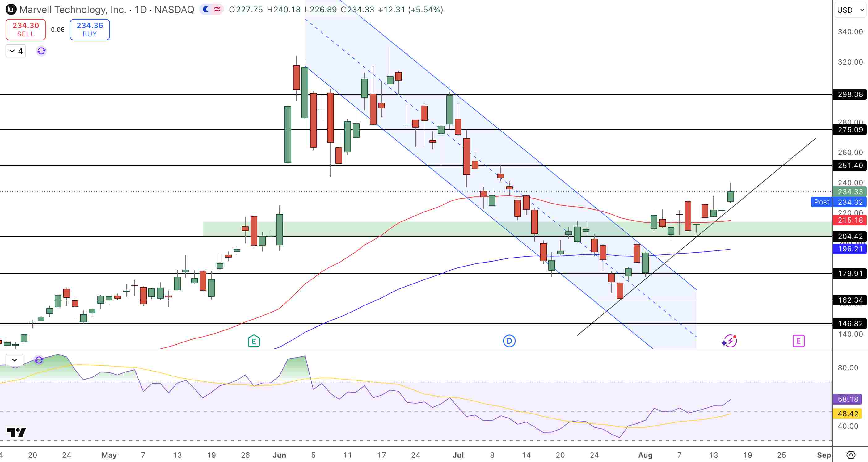868x462 pixels.
Task: Click the Marvell Technology symbol logo icon
Action: [x=11, y=10]
